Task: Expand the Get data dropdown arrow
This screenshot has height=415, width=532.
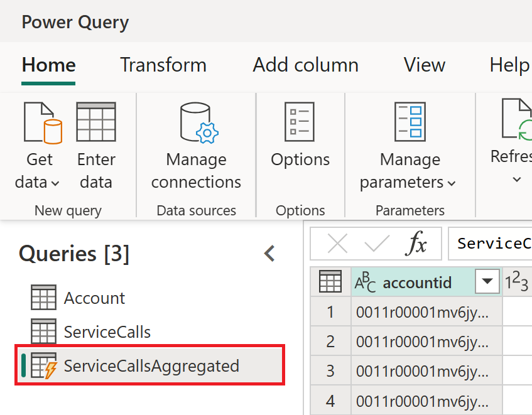Action: click(55, 183)
